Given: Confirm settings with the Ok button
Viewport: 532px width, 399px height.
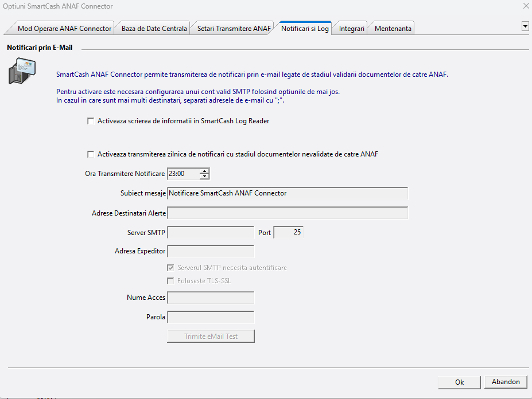Looking at the screenshot, I should [459, 382].
